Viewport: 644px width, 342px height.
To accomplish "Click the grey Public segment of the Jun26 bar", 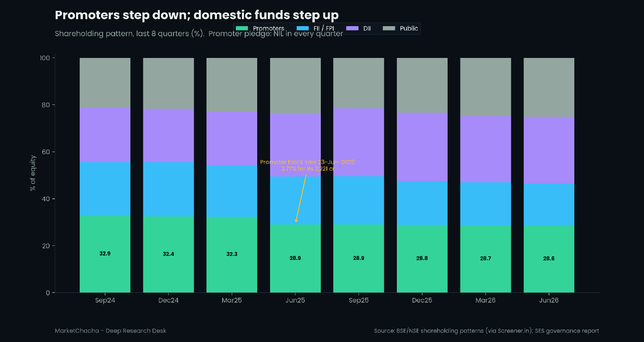I will pos(549,88).
